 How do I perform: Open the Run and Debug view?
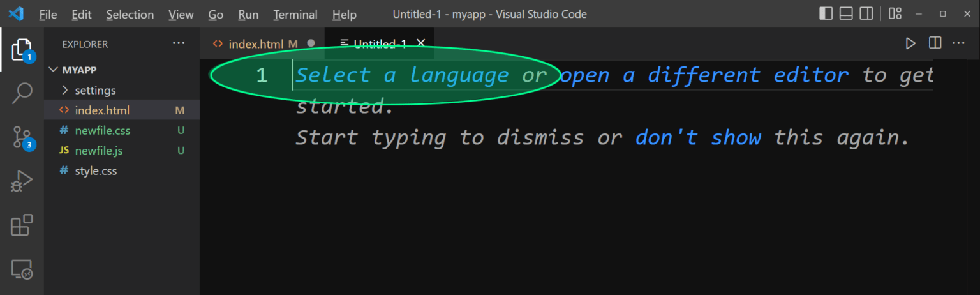22,181
